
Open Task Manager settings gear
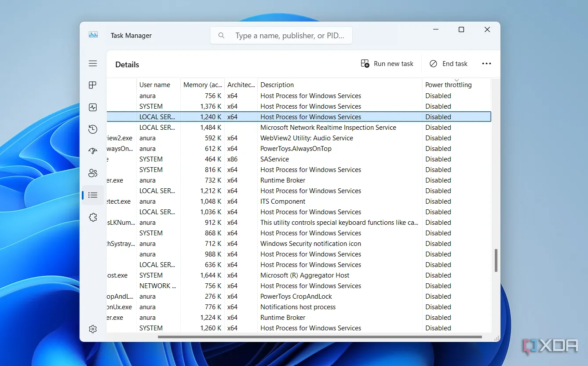point(93,329)
